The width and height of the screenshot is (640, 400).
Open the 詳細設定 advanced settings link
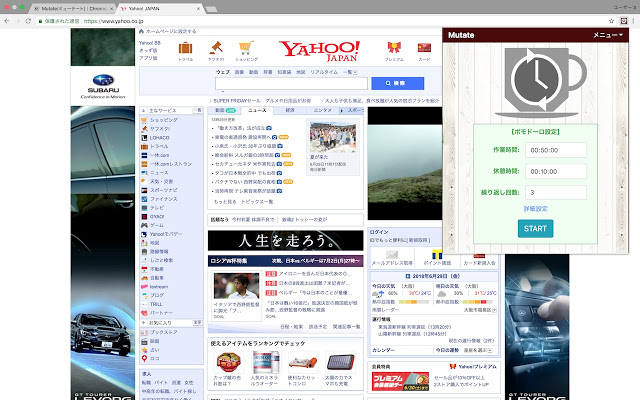535,209
